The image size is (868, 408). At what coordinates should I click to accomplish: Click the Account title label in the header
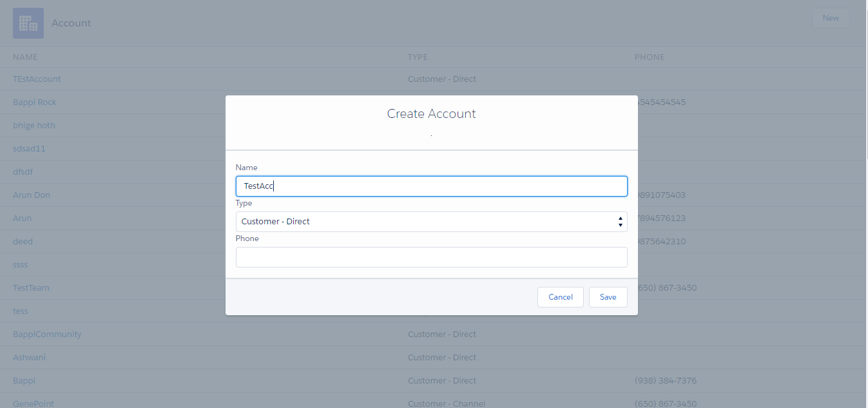(71, 23)
